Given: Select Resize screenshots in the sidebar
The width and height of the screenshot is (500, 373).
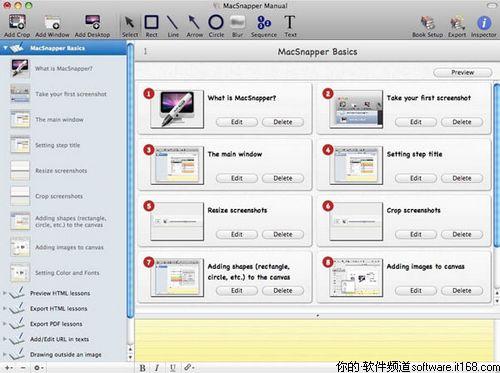Looking at the screenshot, I should 63,171.
